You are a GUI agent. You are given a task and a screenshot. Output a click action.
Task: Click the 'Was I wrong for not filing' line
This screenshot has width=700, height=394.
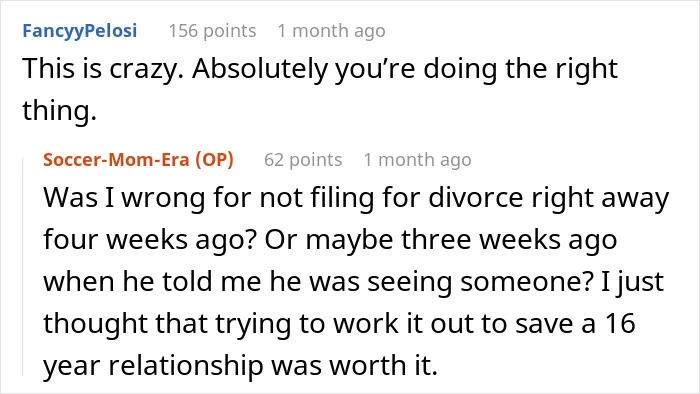356,198
